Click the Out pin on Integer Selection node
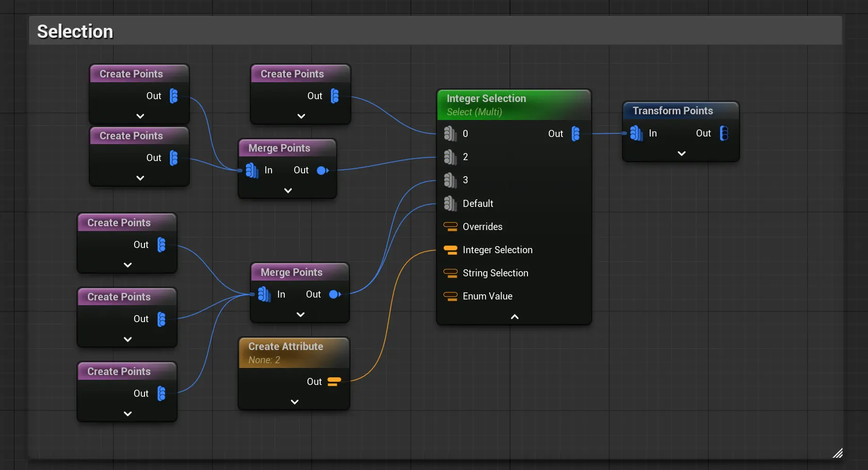The height and width of the screenshot is (470, 868). point(576,134)
